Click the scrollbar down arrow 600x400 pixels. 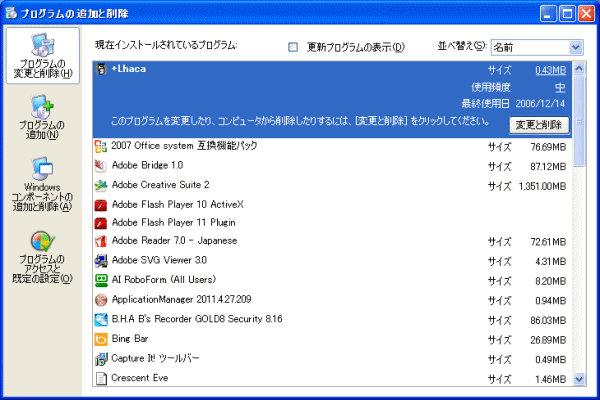tap(578, 380)
